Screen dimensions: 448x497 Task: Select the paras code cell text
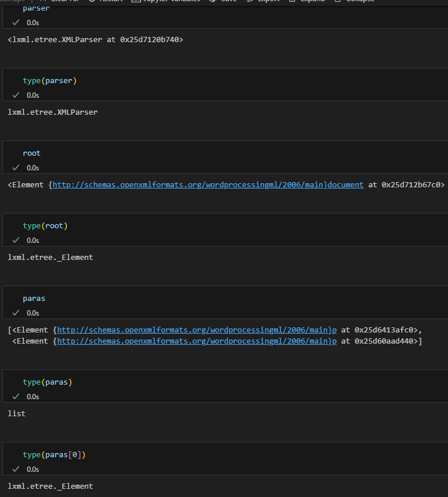(33, 298)
